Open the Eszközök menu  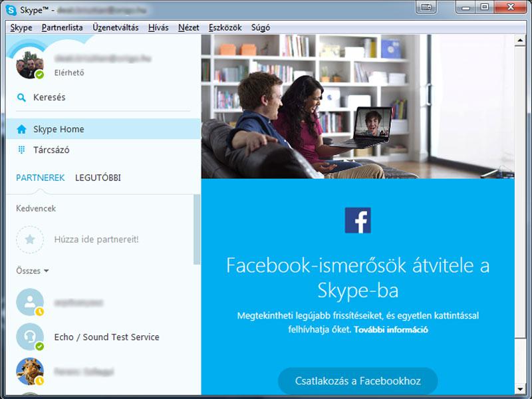pos(225,27)
